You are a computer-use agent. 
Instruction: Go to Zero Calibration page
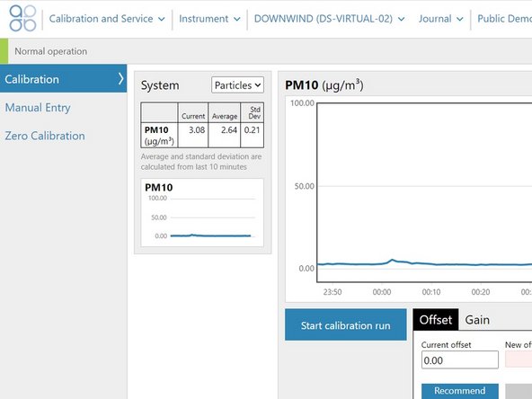click(45, 136)
